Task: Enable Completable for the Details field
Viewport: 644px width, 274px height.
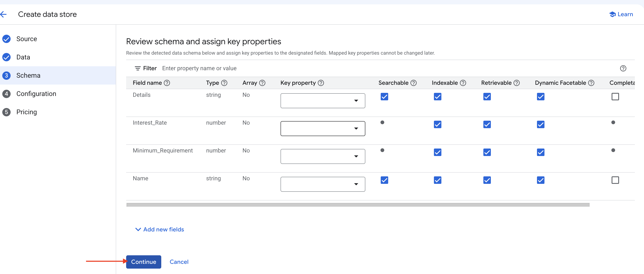Action: [615, 97]
